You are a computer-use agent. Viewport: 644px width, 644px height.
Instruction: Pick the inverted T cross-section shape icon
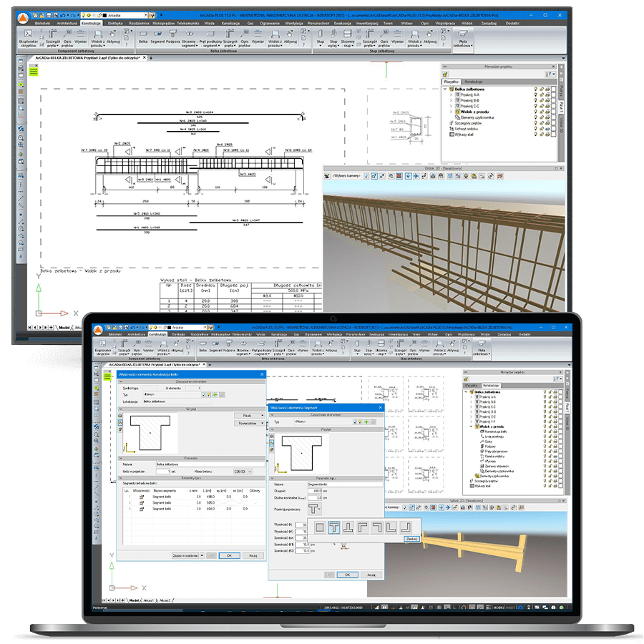pos(348,528)
